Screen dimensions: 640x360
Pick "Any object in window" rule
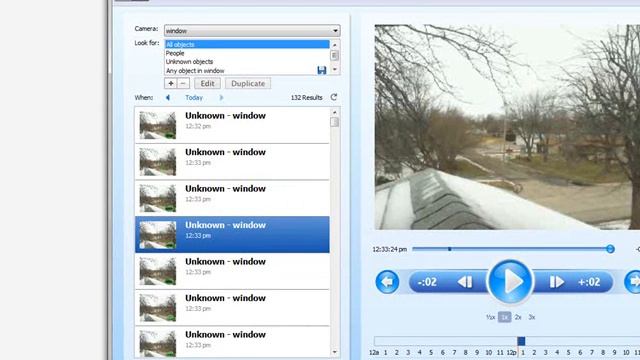point(241,71)
